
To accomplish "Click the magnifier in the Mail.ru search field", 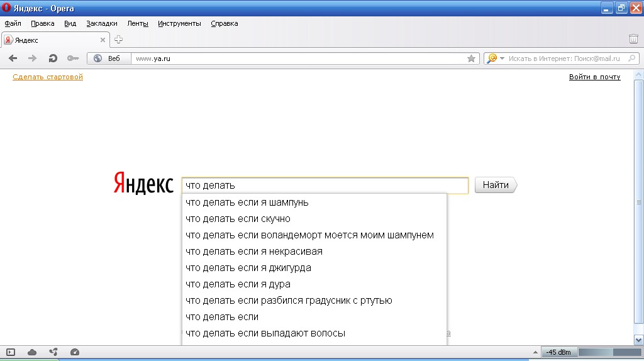I will pyautogui.click(x=632, y=58).
